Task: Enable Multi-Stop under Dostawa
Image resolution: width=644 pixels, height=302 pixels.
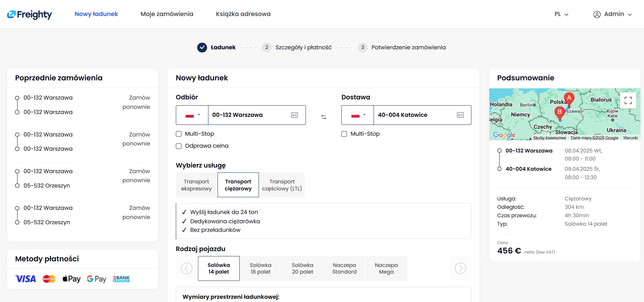Action: pyautogui.click(x=344, y=134)
